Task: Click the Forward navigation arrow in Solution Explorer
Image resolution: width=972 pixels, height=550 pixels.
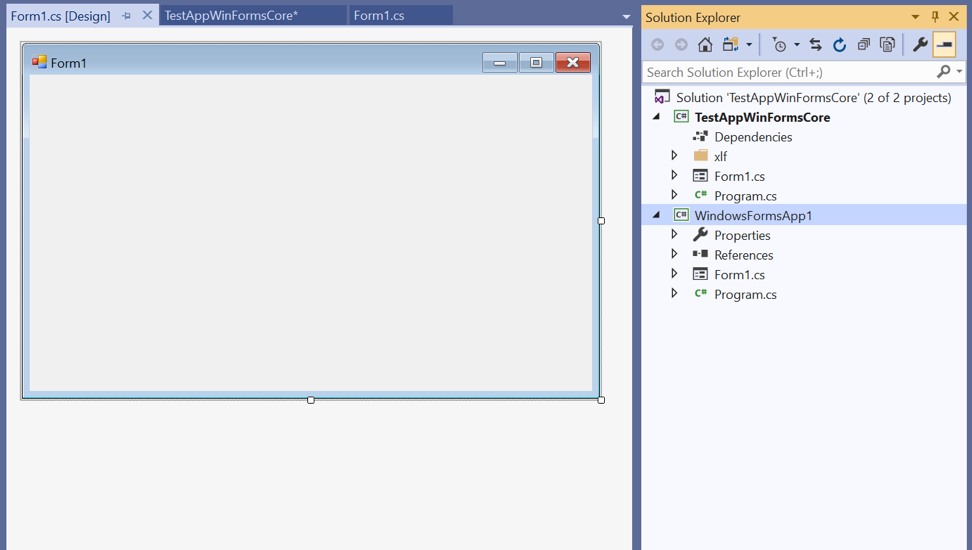Action: pyautogui.click(x=681, y=45)
